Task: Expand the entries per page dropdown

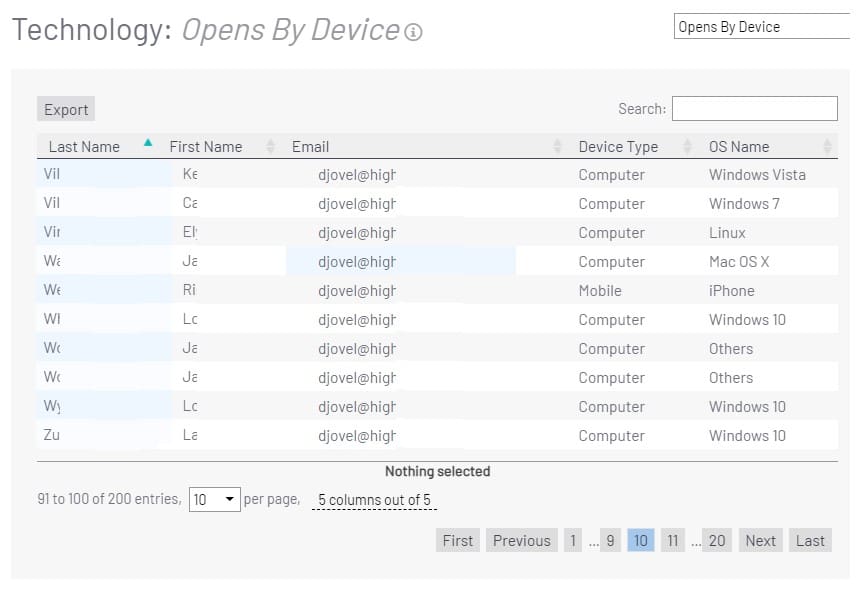Action: (214, 499)
